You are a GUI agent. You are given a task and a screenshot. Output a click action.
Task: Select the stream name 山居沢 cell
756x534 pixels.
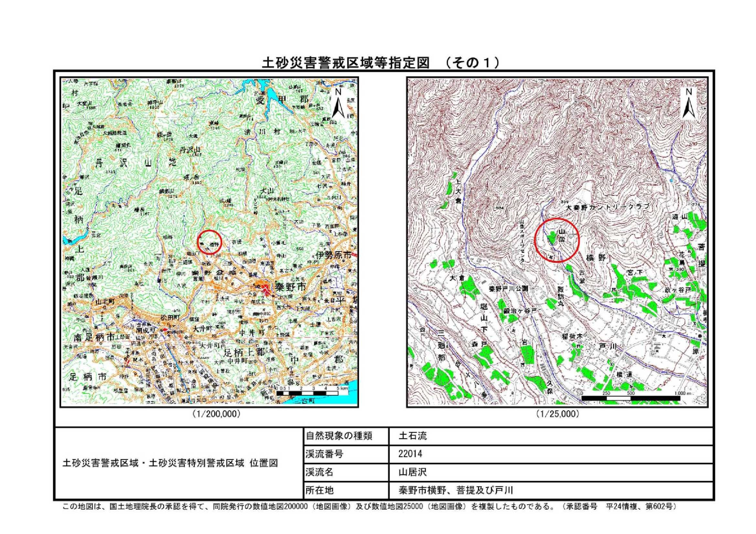pyautogui.click(x=412, y=473)
